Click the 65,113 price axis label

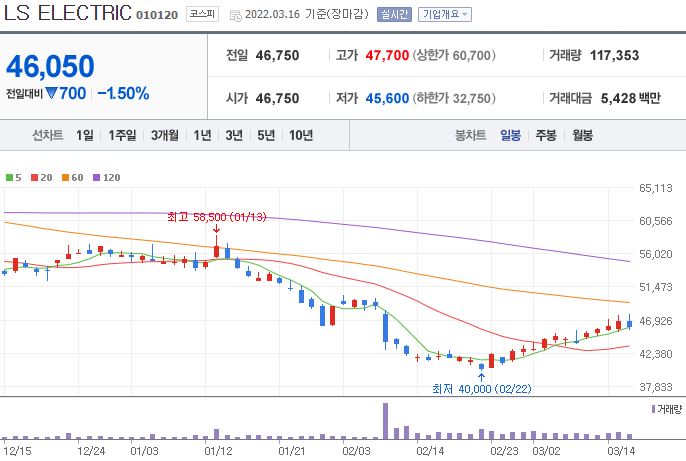click(656, 189)
